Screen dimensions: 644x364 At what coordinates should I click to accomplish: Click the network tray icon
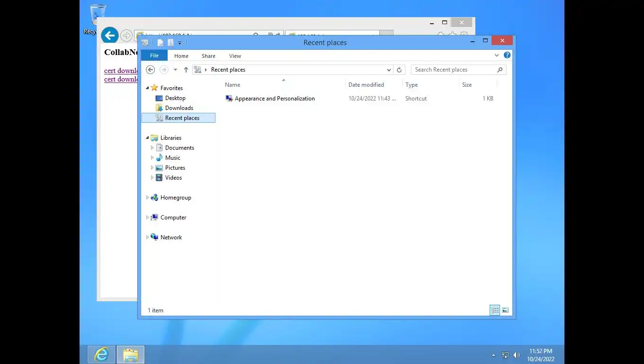(x=505, y=355)
